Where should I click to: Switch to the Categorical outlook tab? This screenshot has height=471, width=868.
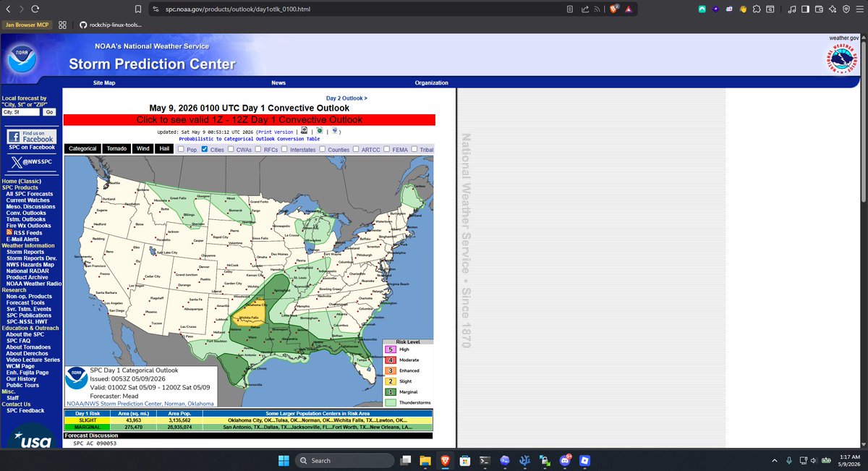point(82,148)
